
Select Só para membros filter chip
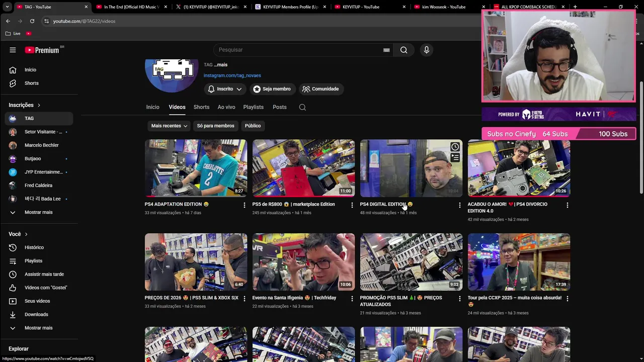(x=215, y=126)
